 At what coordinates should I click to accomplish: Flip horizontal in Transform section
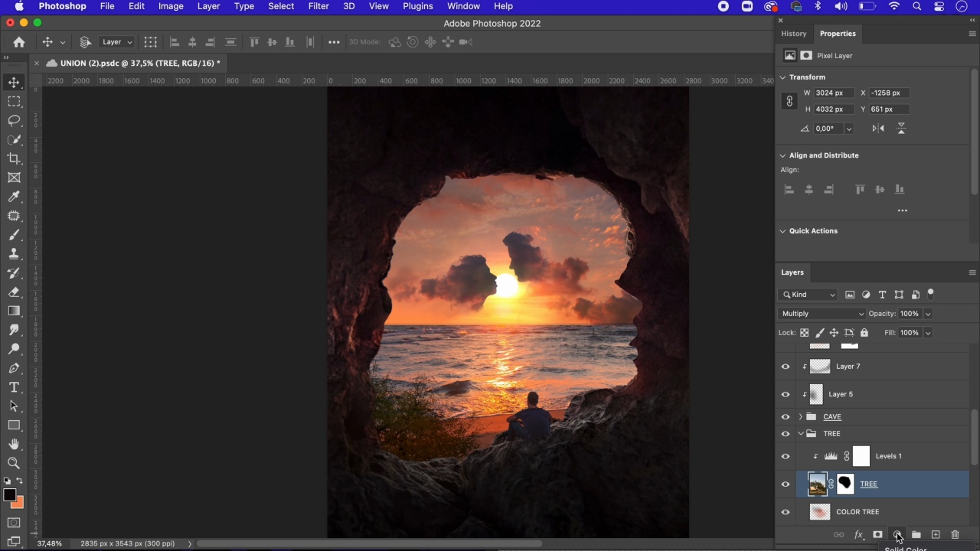(878, 129)
